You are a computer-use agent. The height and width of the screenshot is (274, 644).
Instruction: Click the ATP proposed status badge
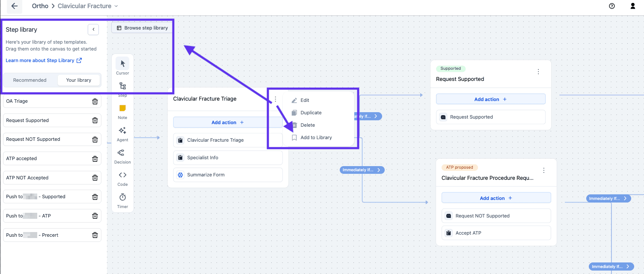[x=460, y=167]
